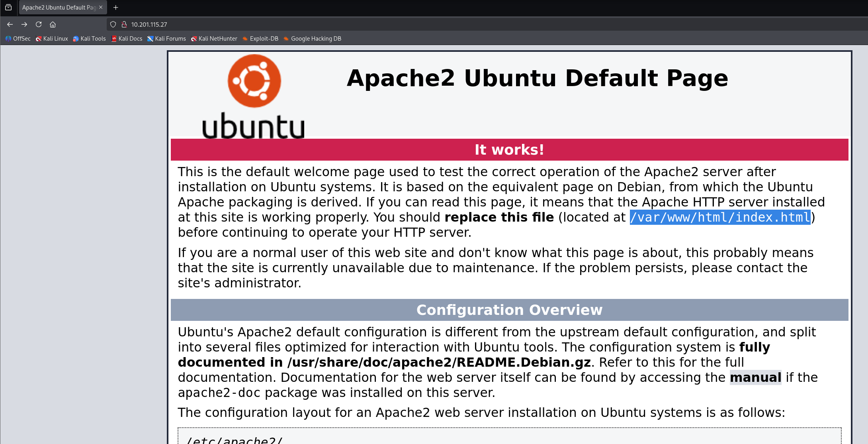This screenshot has width=868, height=444.
Task: Go to the browser home page
Action: (53, 24)
